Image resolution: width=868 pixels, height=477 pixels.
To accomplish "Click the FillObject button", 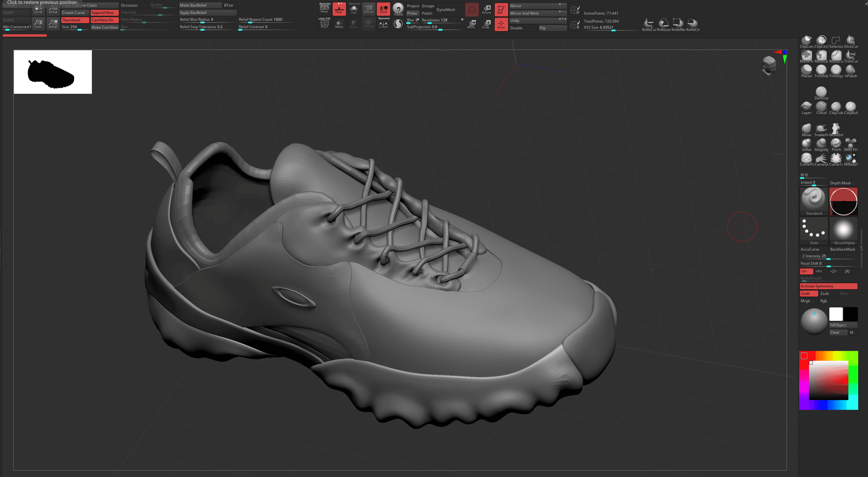I will [x=843, y=325].
